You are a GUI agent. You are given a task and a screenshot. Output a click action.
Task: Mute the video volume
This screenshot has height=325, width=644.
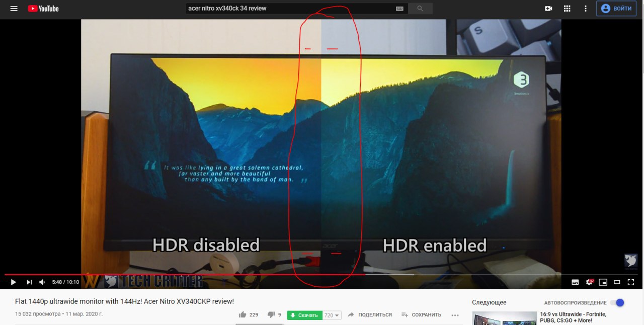tap(42, 282)
